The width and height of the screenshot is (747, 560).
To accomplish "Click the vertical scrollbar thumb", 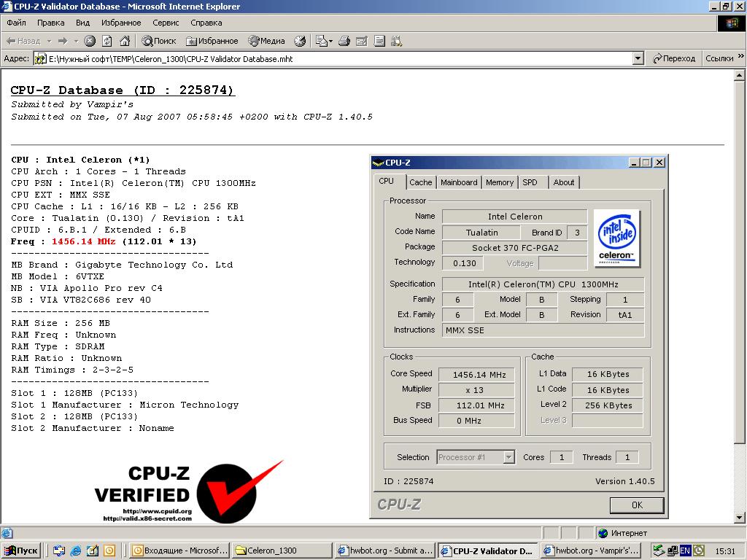I will tap(740, 262).
